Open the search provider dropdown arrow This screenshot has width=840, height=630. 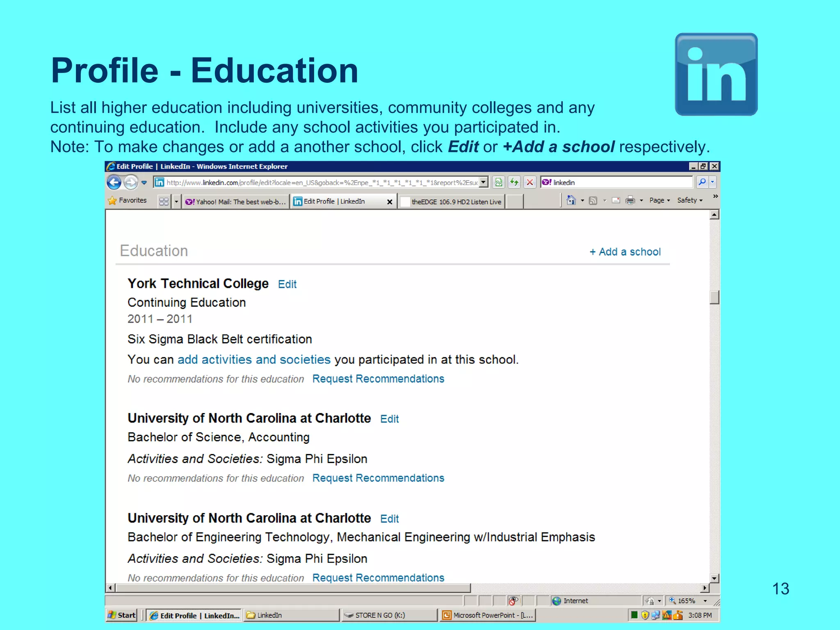click(x=712, y=182)
